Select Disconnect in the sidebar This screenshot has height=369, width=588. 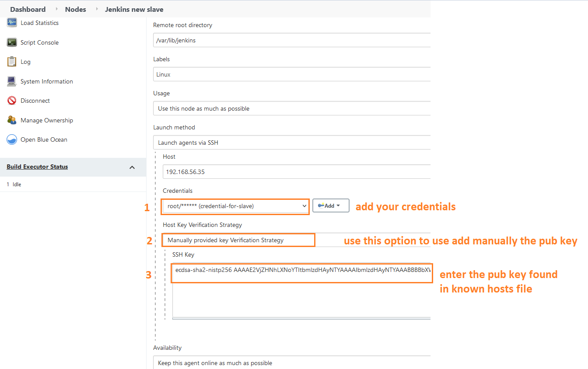pyautogui.click(x=35, y=101)
